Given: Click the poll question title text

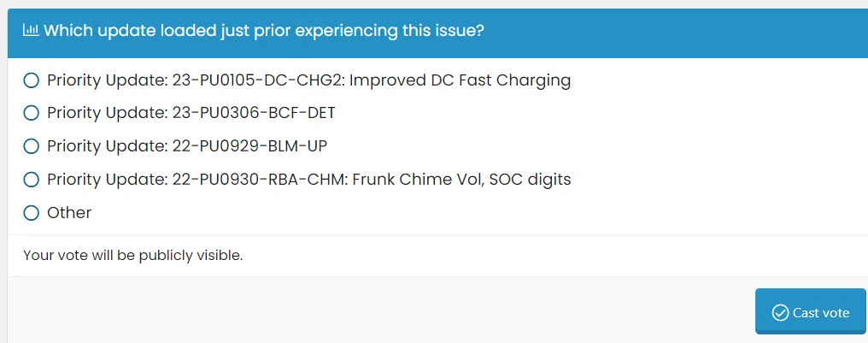Looking at the screenshot, I should (264, 31).
